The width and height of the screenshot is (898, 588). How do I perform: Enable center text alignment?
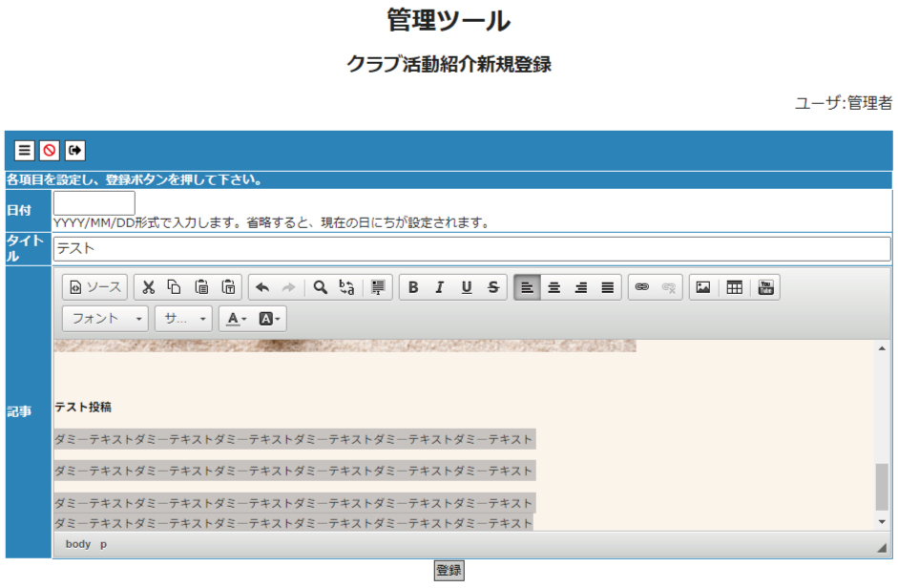click(x=553, y=287)
